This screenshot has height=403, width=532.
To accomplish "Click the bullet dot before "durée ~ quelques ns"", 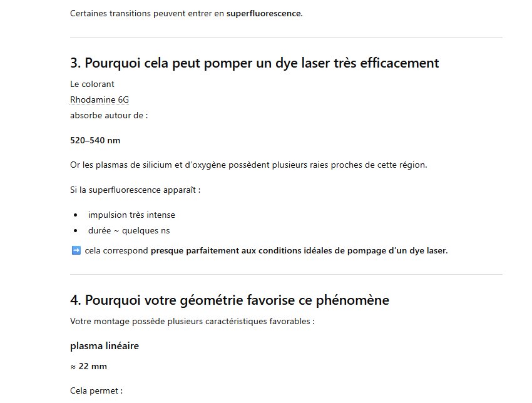I will click(76, 231).
